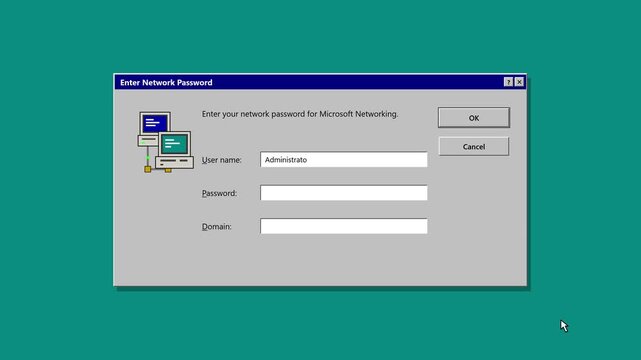Focus the User name input field
This screenshot has height=360, width=641.
click(343, 159)
